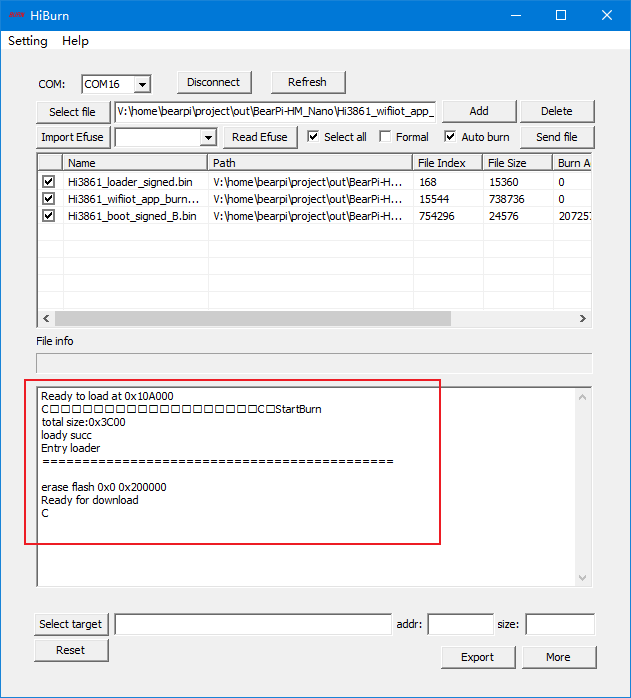The width and height of the screenshot is (631, 698).
Task: Click the Select file button
Action: pos(73,112)
